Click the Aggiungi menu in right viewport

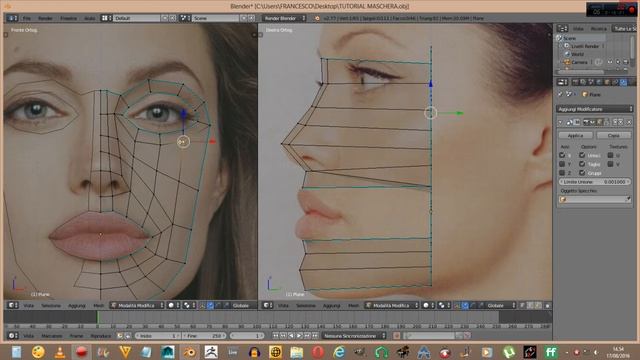coord(331,305)
